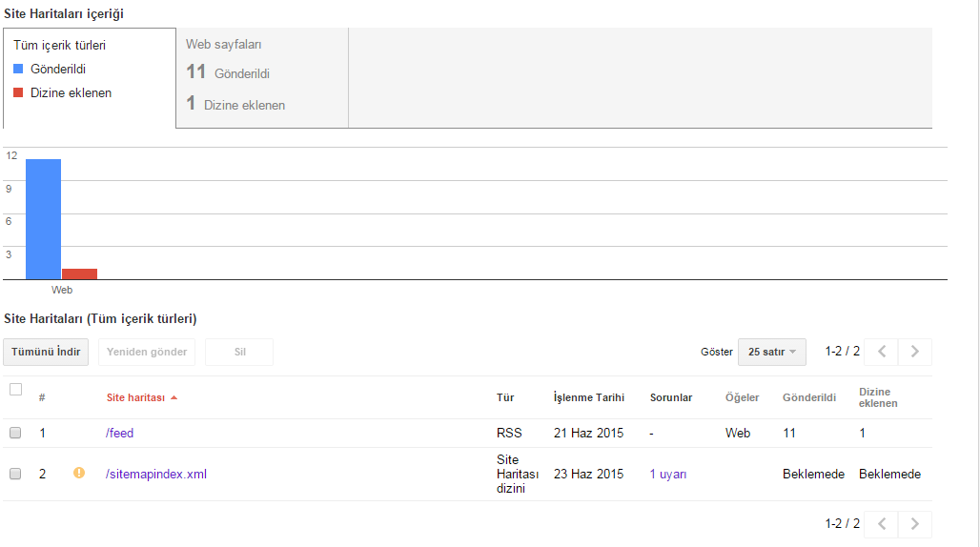Go to next page using top arrow
The image size is (980, 547).
coord(915,352)
